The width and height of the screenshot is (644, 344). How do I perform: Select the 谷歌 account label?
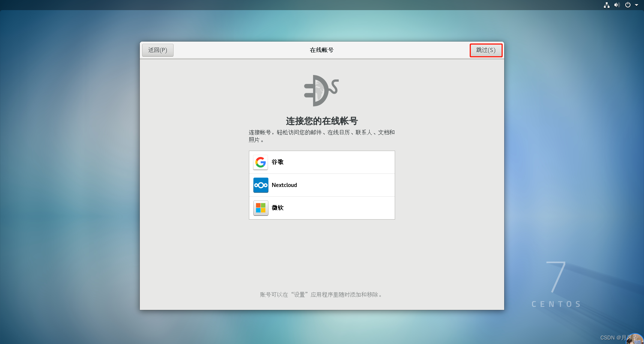click(277, 162)
